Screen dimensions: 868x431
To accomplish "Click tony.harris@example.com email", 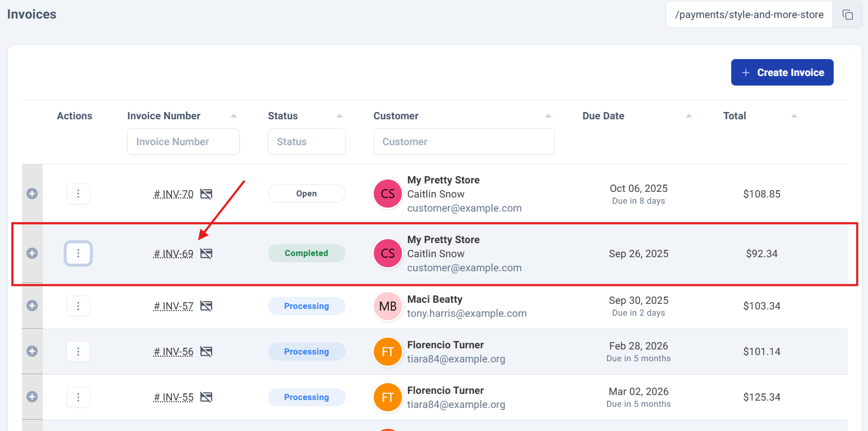I will tap(467, 313).
